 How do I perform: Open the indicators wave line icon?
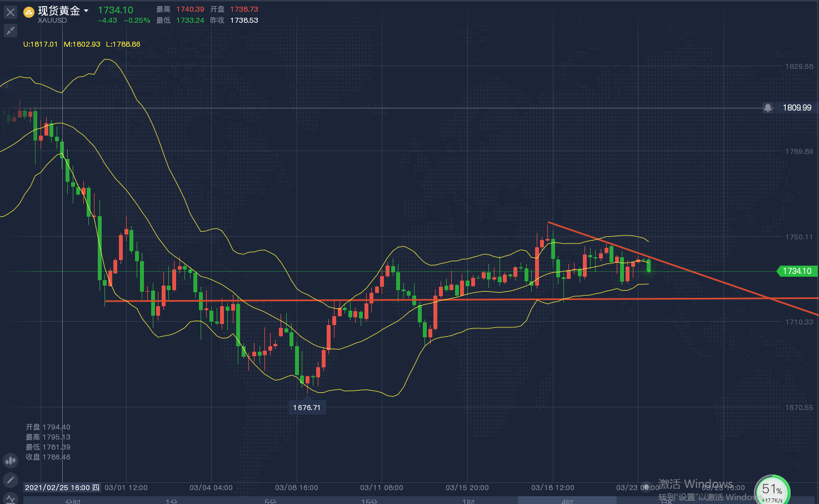[x=11, y=498]
